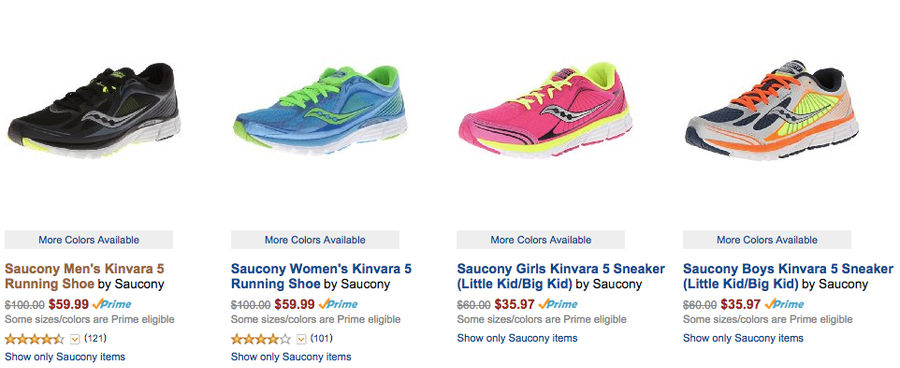
Task: Open the 101 reviews link
Action: click(x=321, y=338)
